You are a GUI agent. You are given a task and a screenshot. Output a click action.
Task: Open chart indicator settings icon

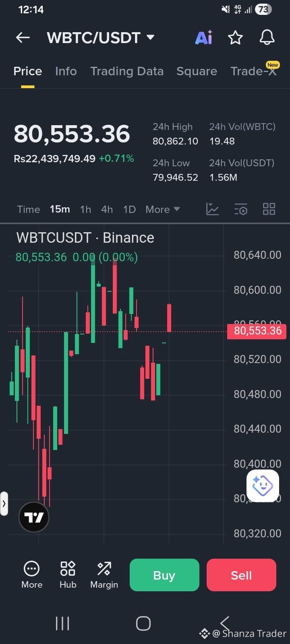(241, 209)
